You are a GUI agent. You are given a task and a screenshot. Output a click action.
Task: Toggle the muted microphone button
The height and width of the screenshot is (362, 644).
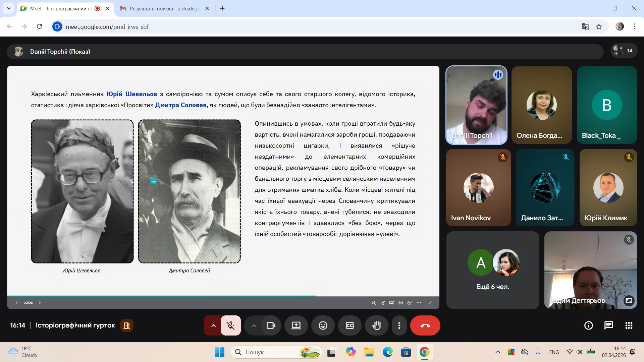coord(230,325)
